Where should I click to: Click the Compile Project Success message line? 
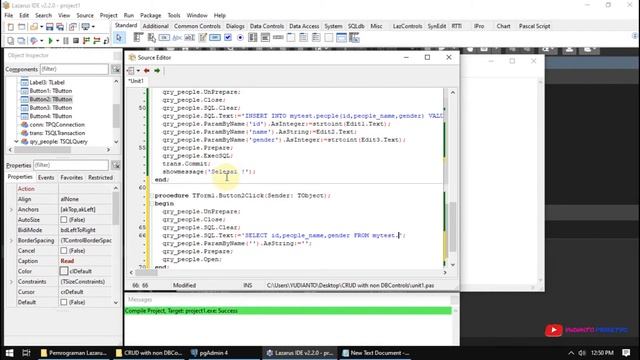tap(288, 311)
